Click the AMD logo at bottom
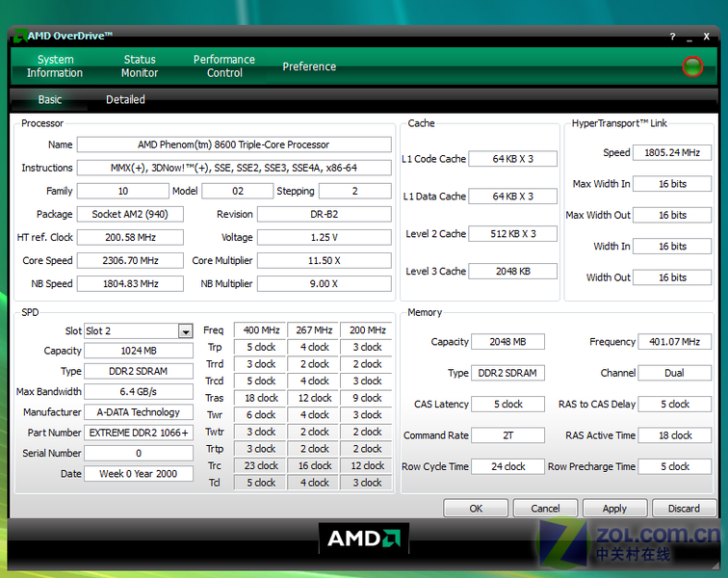Screen dimensions: 728x578 pyautogui.click(x=364, y=539)
